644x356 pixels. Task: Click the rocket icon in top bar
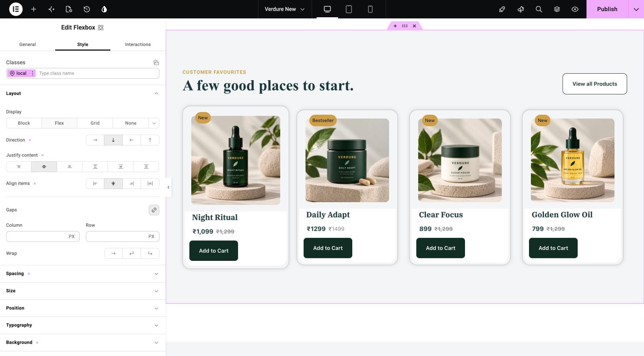[x=502, y=9]
